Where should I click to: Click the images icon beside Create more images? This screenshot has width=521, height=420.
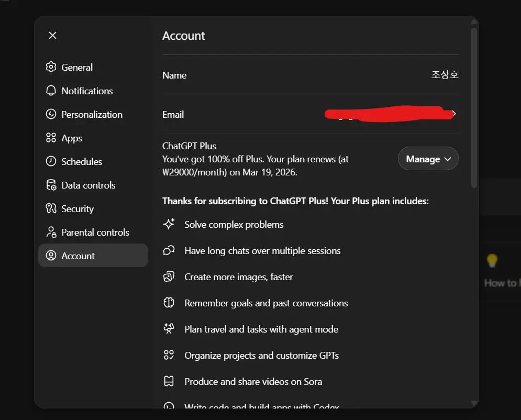pos(169,277)
